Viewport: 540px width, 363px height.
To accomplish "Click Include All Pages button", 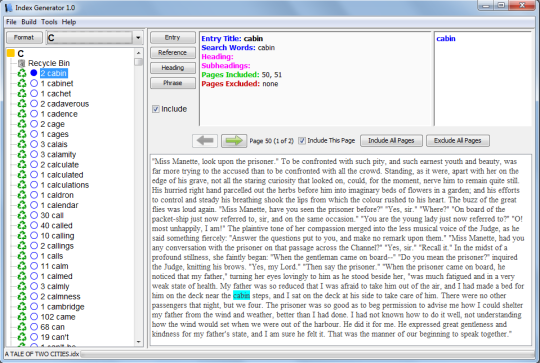I will pyautogui.click(x=391, y=141).
